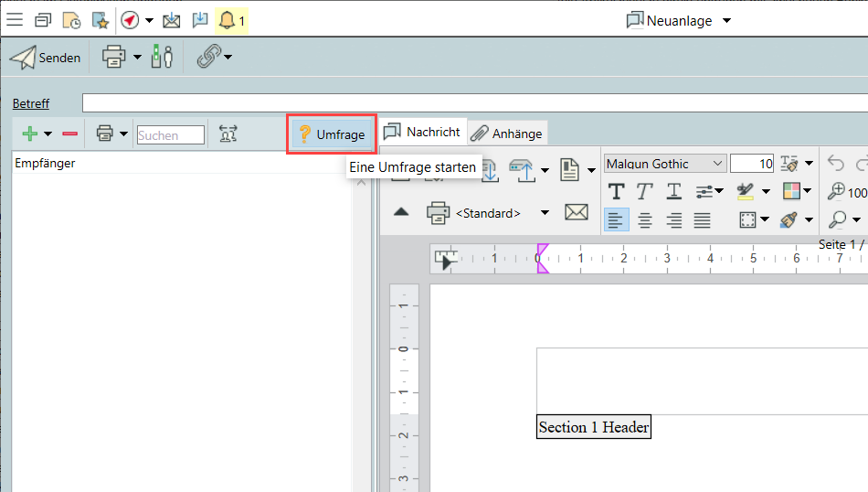Expand the Neuanlage dropdown arrow
This screenshot has width=868, height=492.
click(726, 21)
